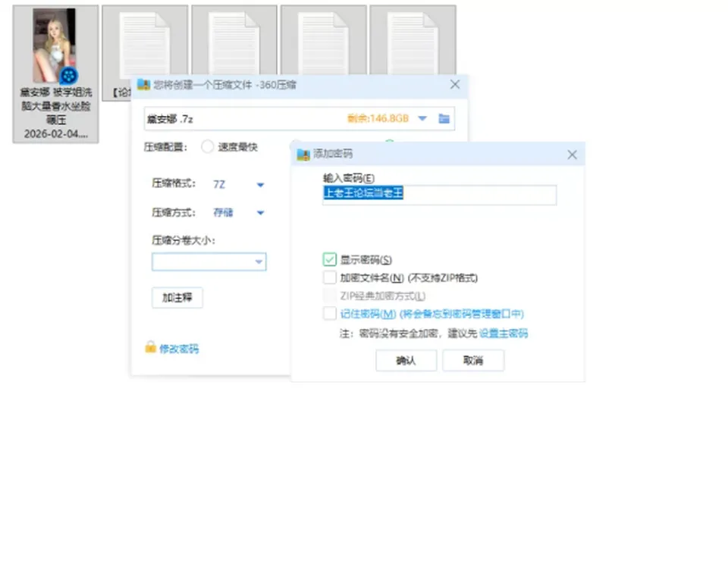The image size is (728, 582).
Task: Click the yellow lock icon beside 修改密码
Action: [x=150, y=347]
